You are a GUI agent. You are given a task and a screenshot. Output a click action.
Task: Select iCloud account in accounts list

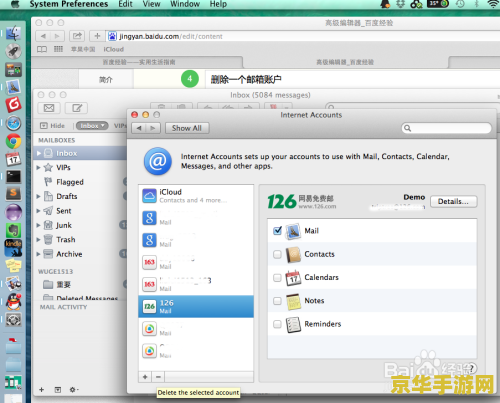[x=196, y=196]
